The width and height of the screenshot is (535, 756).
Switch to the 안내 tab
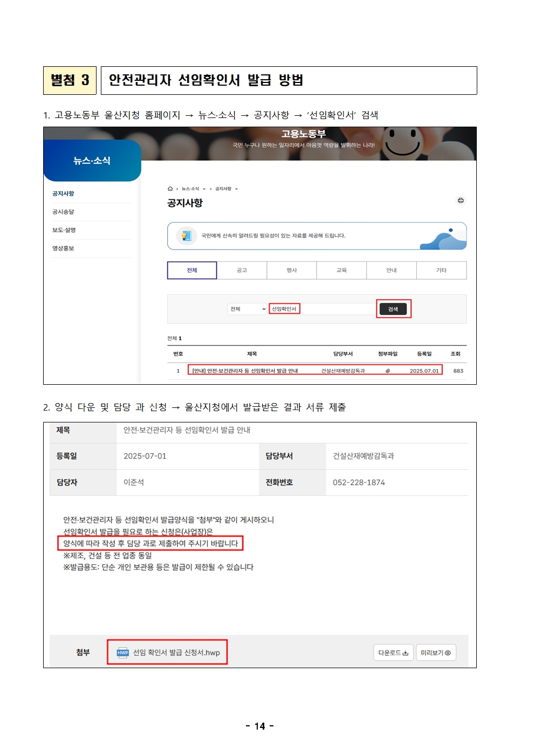(392, 271)
